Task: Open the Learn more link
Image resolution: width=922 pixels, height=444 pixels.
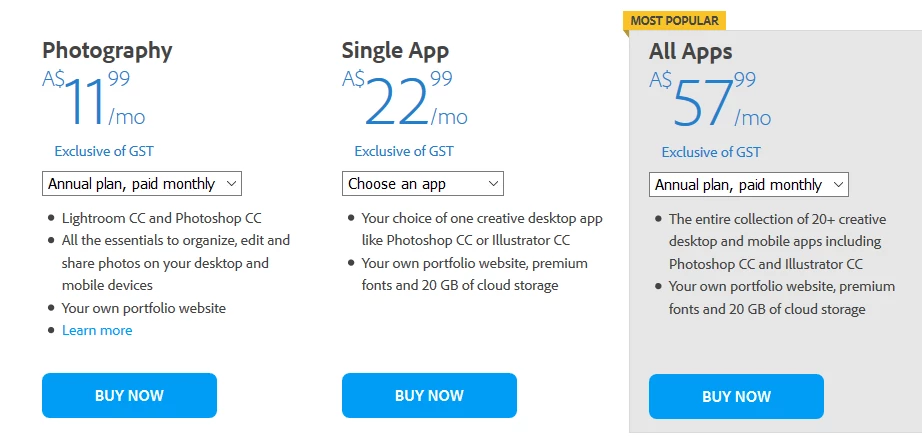Action: tap(97, 330)
